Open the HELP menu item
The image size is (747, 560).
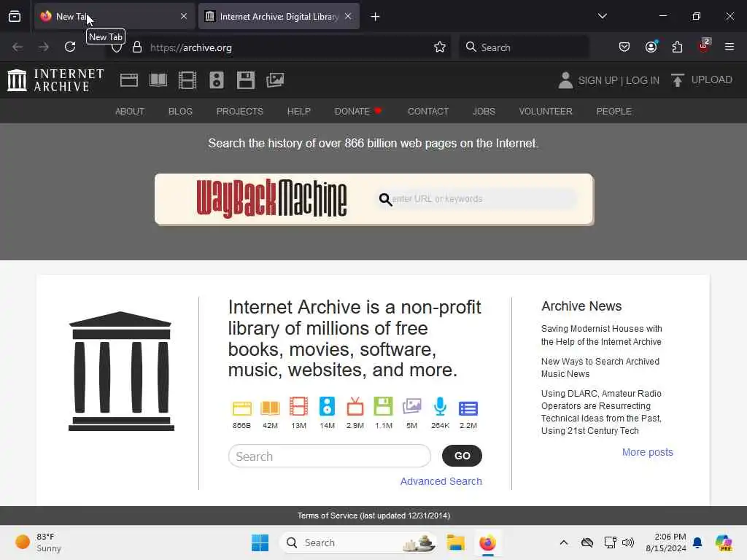pyautogui.click(x=298, y=112)
